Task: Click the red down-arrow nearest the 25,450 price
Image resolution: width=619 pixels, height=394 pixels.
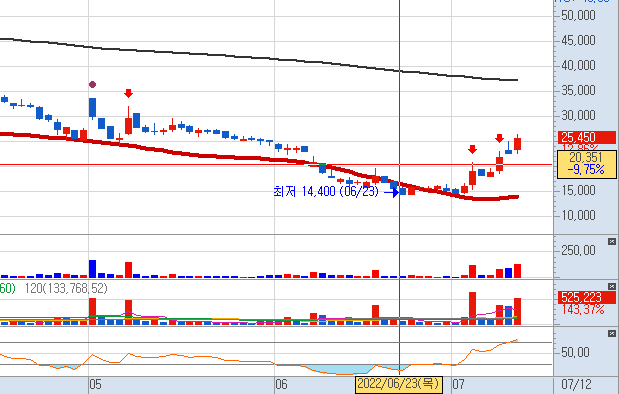Action: 499,138
